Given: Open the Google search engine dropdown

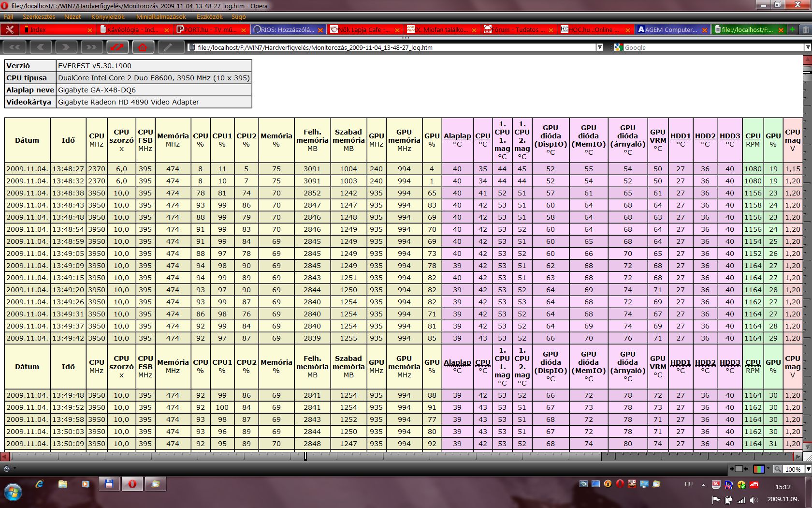Looking at the screenshot, I should point(808,47).
